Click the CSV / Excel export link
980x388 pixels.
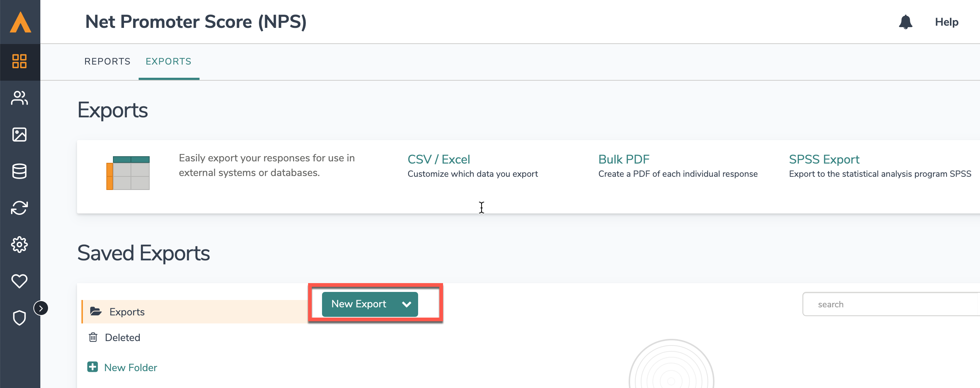pyautogui.click(x=439, y=159)
